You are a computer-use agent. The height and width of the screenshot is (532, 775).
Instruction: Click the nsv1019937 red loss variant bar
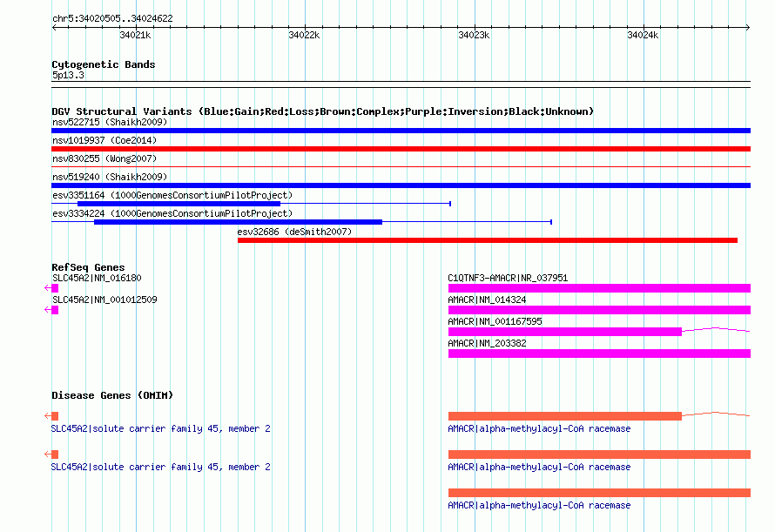click(x=401, y=149)
